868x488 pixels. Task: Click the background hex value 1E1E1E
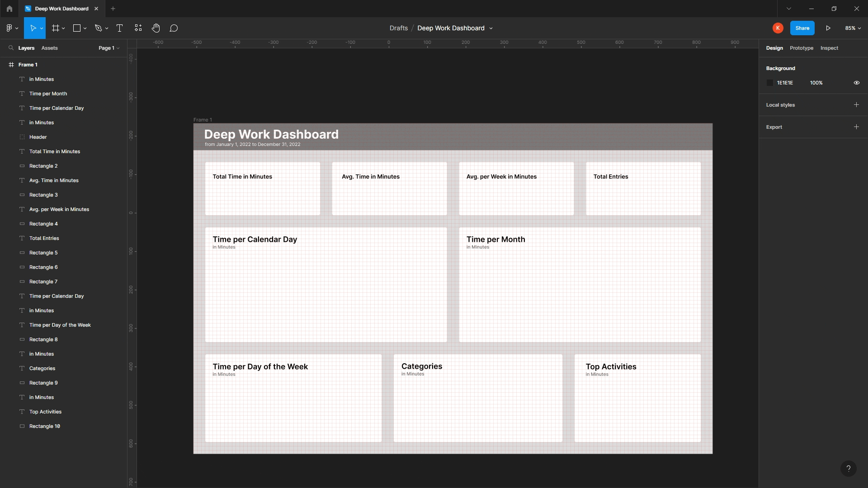(x=785, y=83)
